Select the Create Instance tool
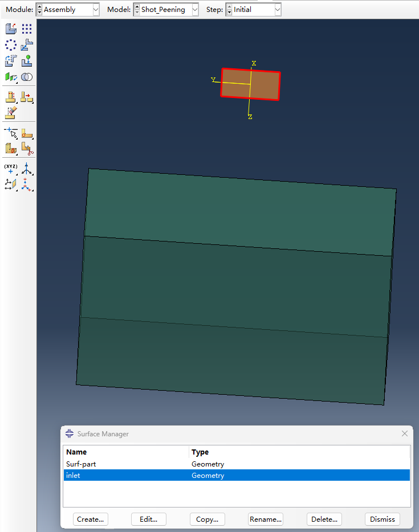The width and height of the screenshot is (419, 532). (x=11, y=28)
